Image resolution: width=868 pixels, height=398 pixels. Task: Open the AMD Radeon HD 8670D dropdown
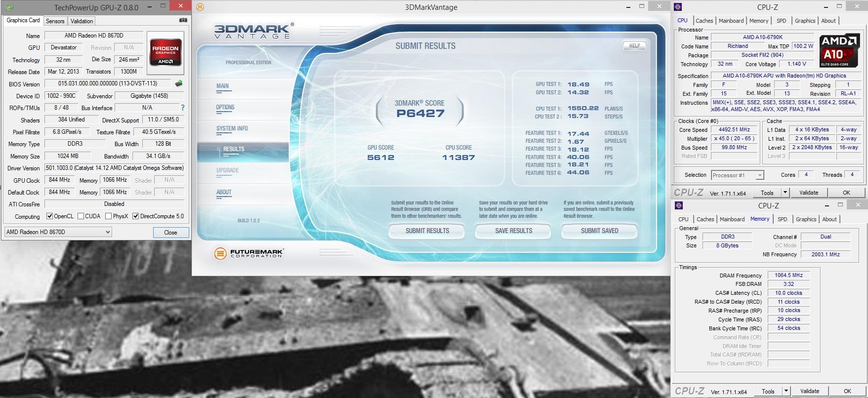pos(58,232)
